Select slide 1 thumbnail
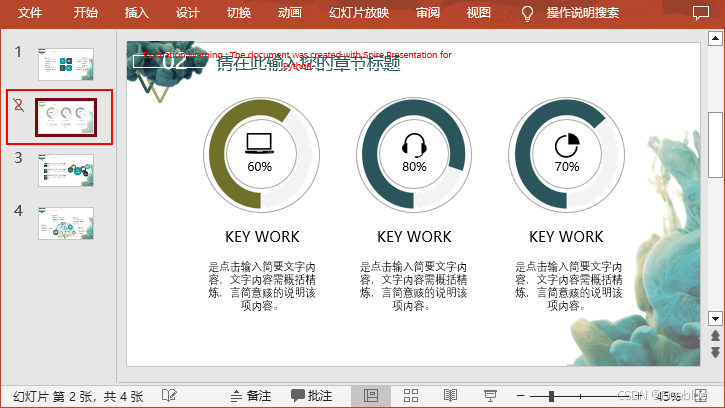 (x=66, y=64)
